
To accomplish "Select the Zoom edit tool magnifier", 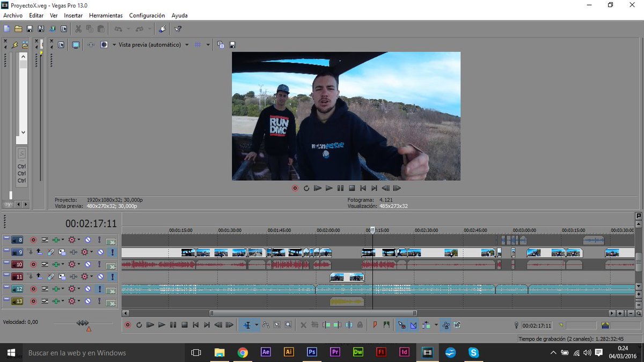I will pyautogui.click(x=288, y=325).
